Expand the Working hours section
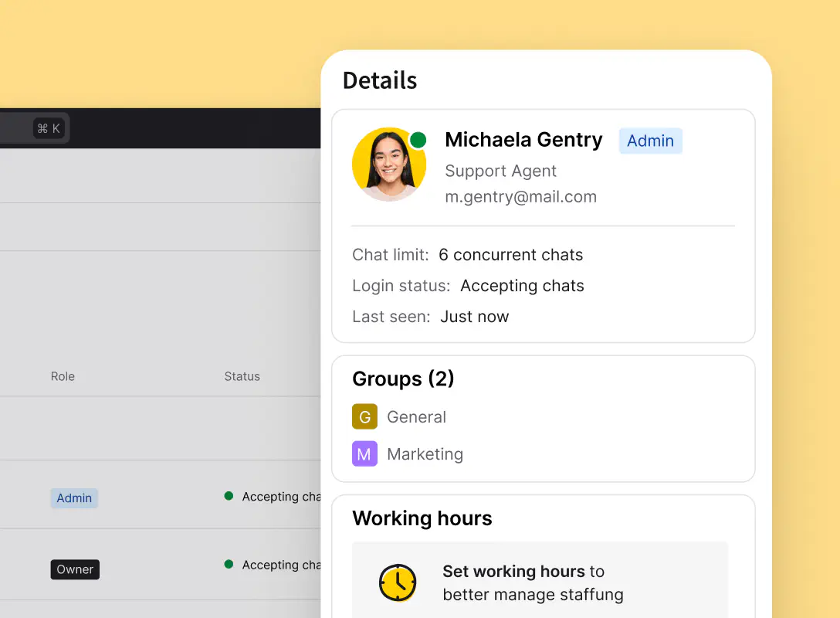This screenshot has width=840, height=618. [422, 518]
